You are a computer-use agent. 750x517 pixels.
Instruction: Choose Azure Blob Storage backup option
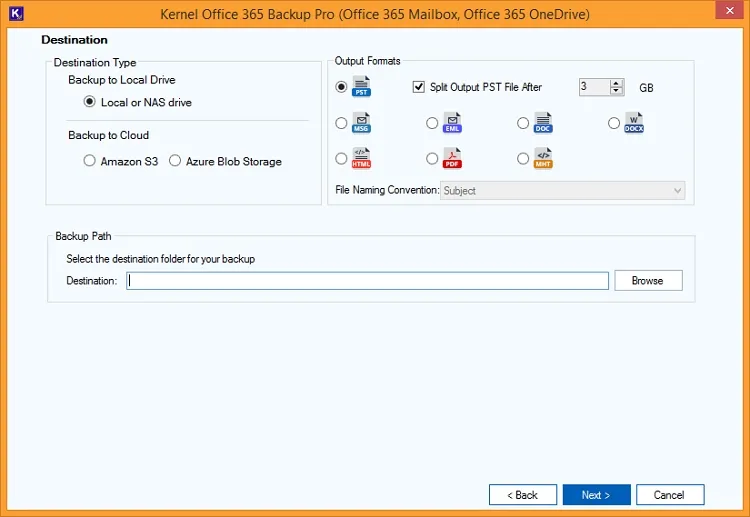[x=175, y=160]
